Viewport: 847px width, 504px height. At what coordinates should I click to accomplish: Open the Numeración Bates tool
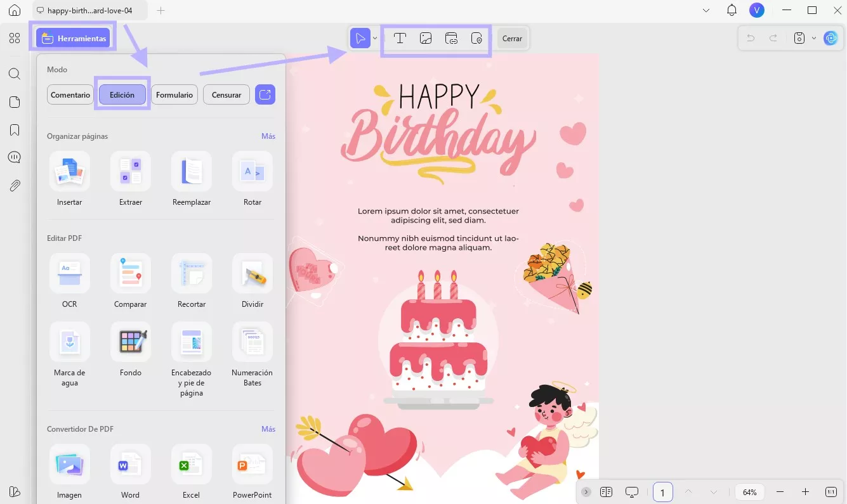tap(253, 354)
